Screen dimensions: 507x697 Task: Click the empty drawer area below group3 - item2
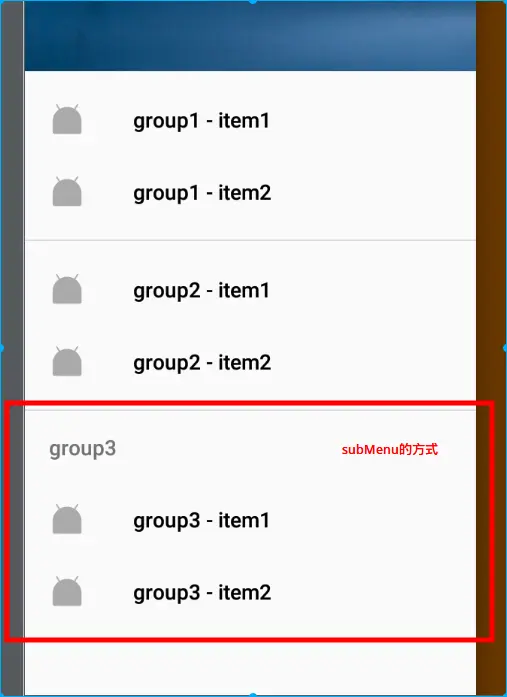[250, 669]
